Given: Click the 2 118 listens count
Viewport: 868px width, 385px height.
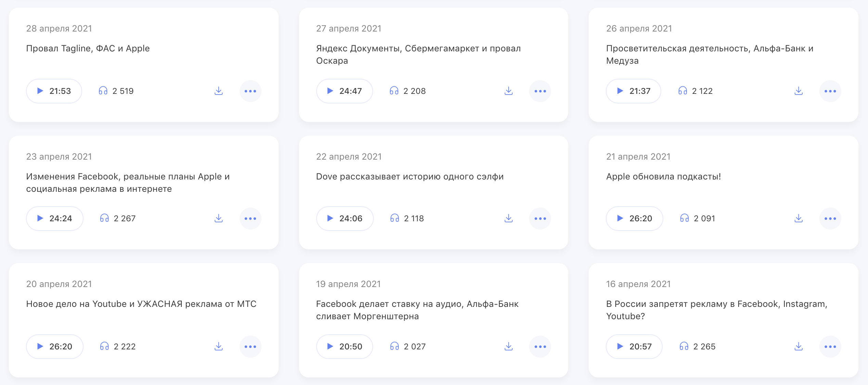Looking at the screenshot, I should coord(414,219).
